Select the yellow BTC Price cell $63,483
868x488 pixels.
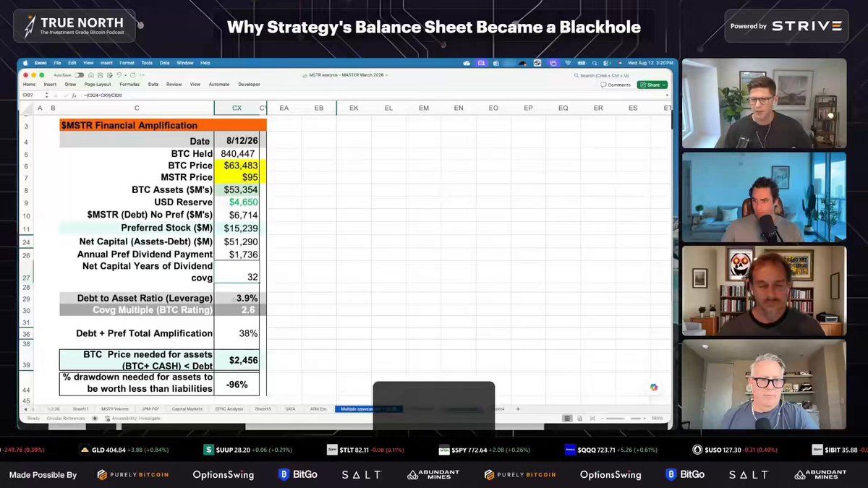pos(237,166)
